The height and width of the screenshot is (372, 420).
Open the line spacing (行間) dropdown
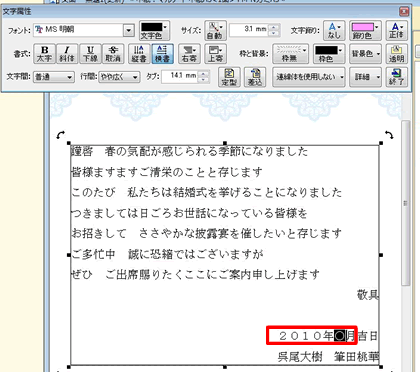point(119,77)
